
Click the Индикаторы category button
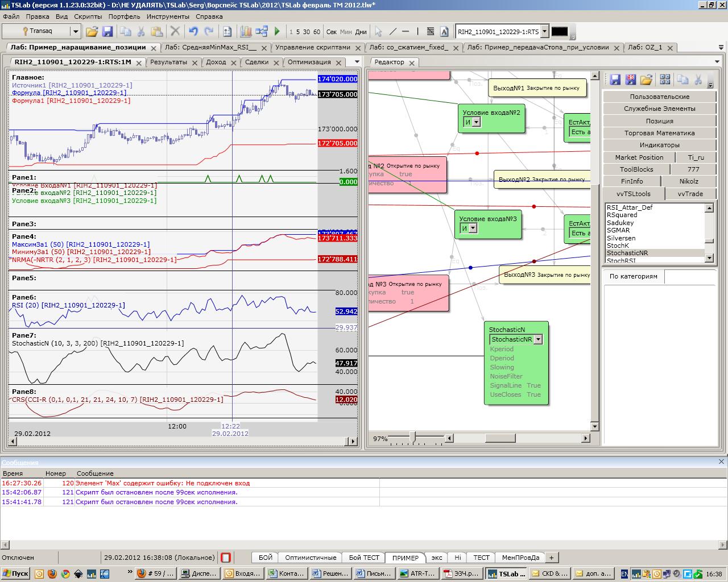(659, 145)
